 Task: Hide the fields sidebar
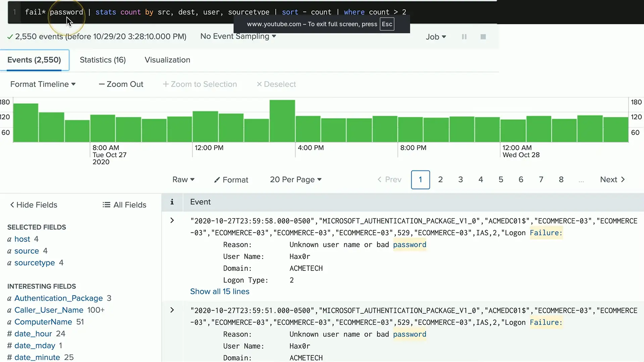click(34, 205)
